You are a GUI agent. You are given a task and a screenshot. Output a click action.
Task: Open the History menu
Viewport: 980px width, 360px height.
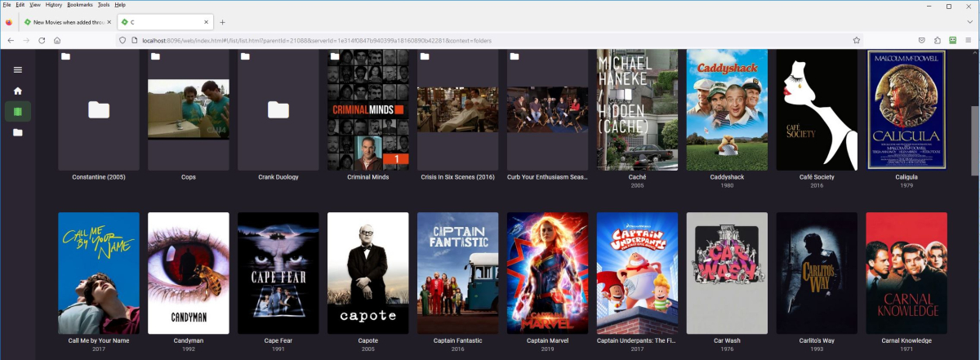tap(54, 5)
